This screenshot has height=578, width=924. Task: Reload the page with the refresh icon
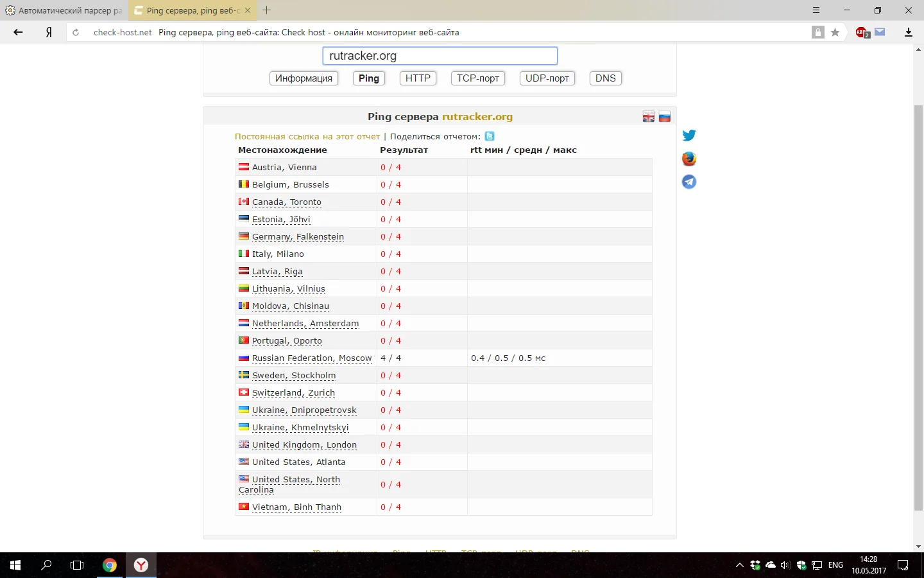(76, 32)
